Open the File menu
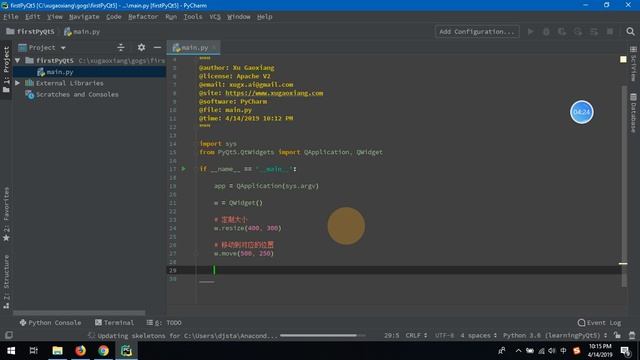Screen dimensions: 640x360 point(11,17)
